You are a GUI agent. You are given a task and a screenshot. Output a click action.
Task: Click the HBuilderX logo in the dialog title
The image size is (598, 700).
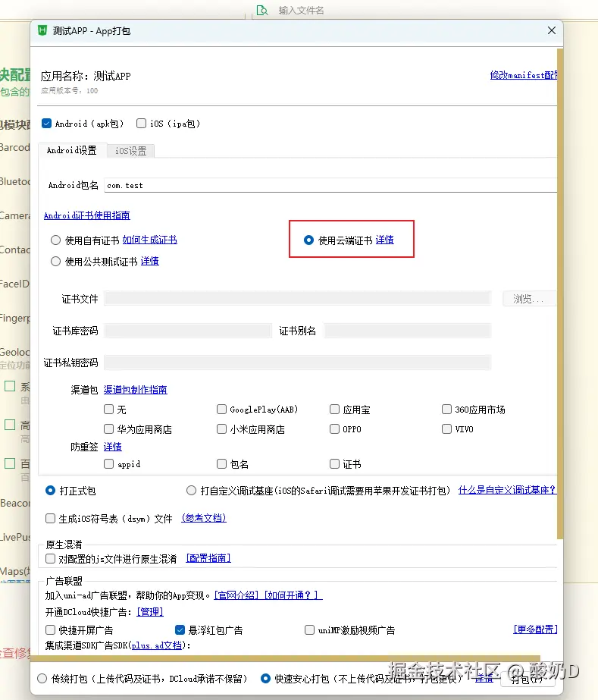click(x=42, y=30)
